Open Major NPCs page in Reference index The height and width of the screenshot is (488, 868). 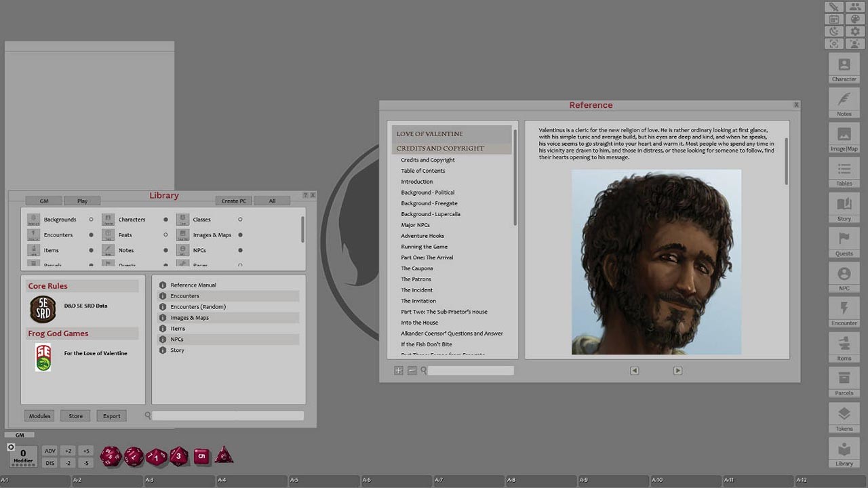pos(415,225)
